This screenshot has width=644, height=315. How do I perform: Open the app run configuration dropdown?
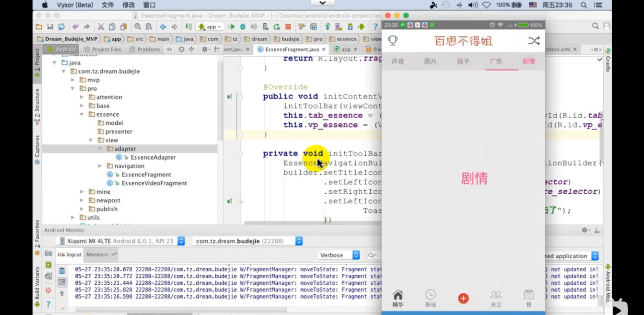coord(210,27)
